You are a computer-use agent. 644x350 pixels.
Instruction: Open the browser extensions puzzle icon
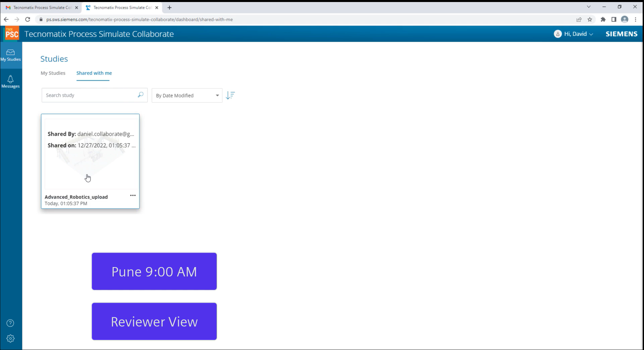[x=603, y=19]
